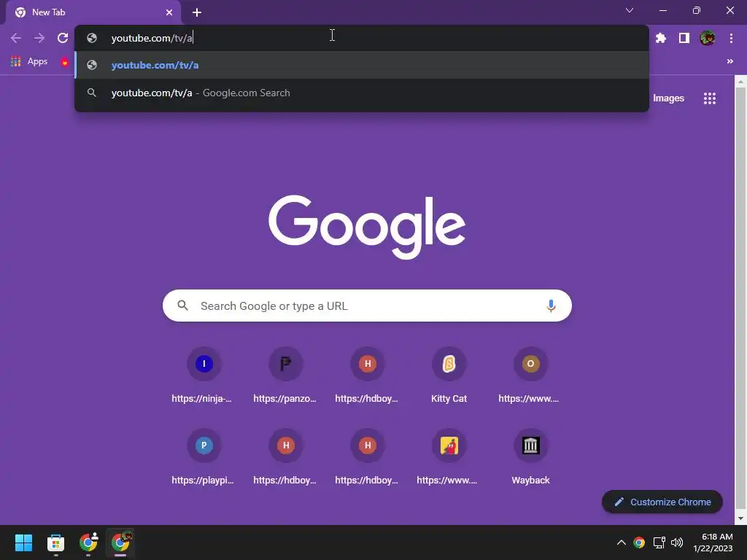Open the Google apps grid
The image size is (747, 560).
710,98
